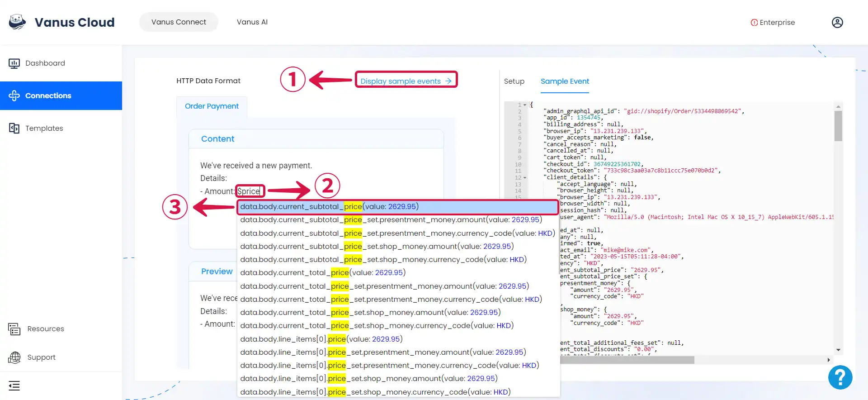Switch to Vanus Connect tab
The width and height of the screenshot is (868, 400).
click(179, 22)
